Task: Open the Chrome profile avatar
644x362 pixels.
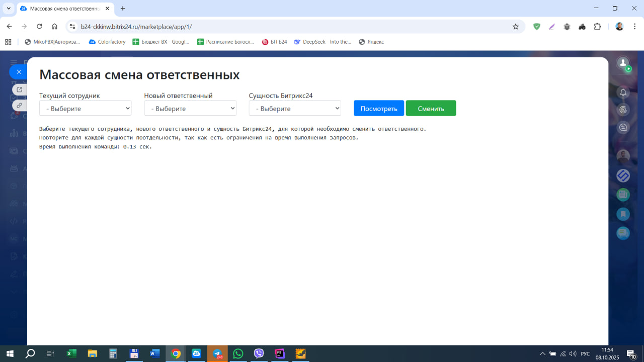Action: (x=620, y=27)
